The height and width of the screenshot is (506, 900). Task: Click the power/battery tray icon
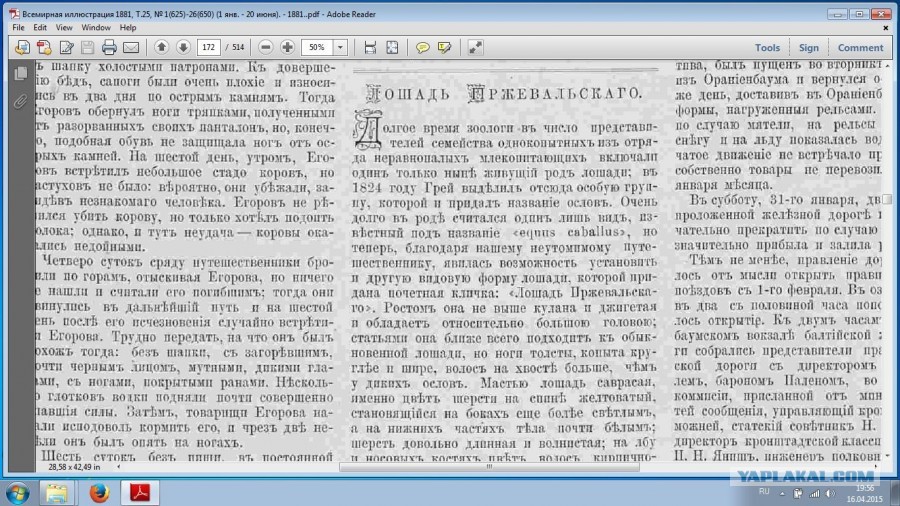[x=798, y=493]
